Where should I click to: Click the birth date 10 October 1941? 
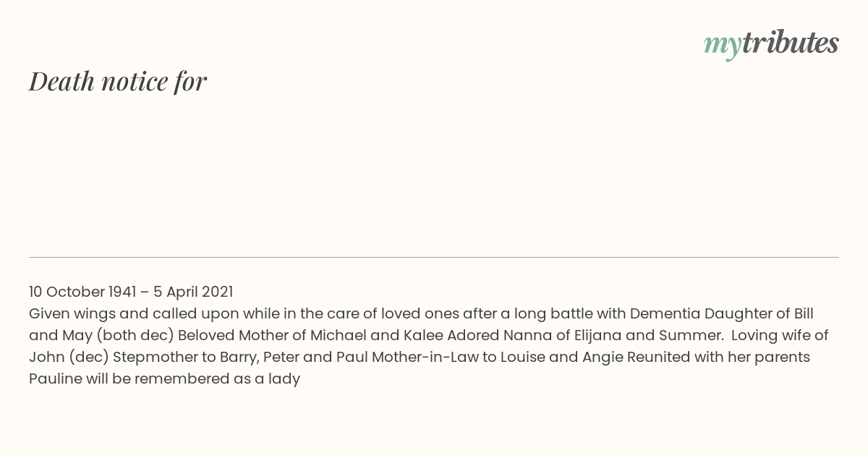(82, 292)
